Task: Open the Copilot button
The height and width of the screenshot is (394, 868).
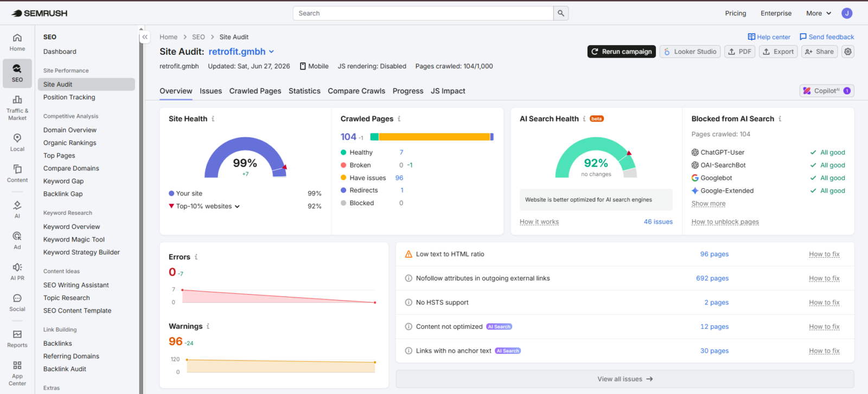Action: coord(827,91)
